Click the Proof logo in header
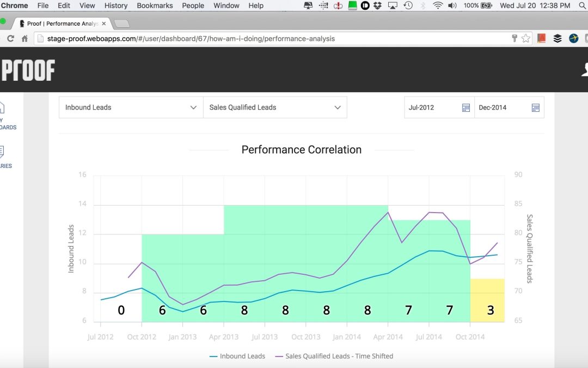 (x=28, y=70)
